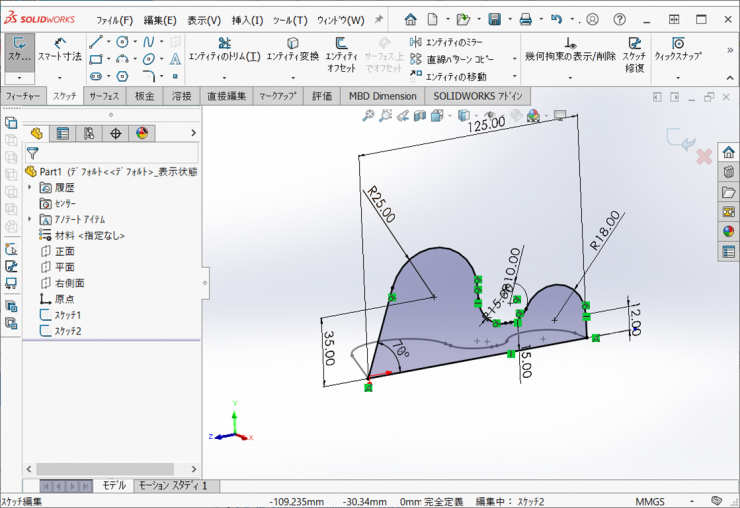Open the DisplayManager color ball tab
Screen dimensions: 740x508
141,133
